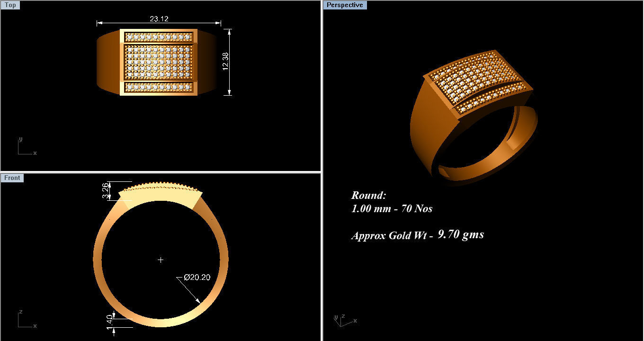Select the Top viewport title tab

[10, 5]
